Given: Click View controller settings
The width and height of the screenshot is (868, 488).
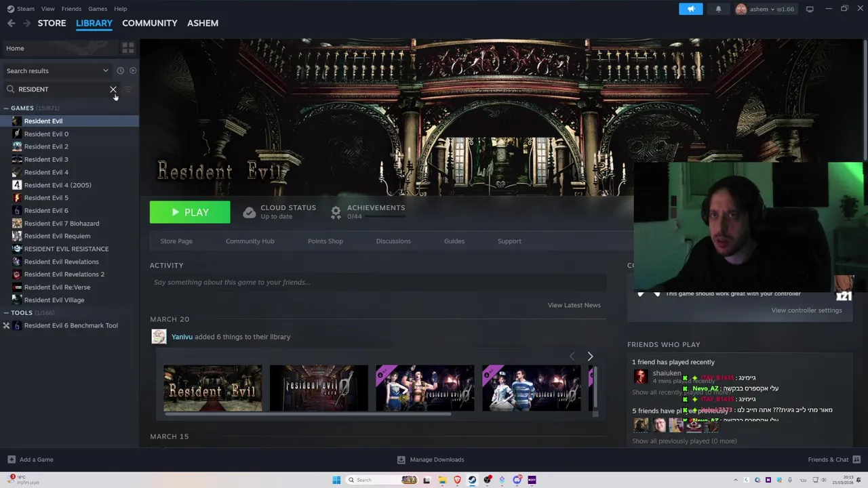Looking at the screenshot, I should tap(806, 310).
